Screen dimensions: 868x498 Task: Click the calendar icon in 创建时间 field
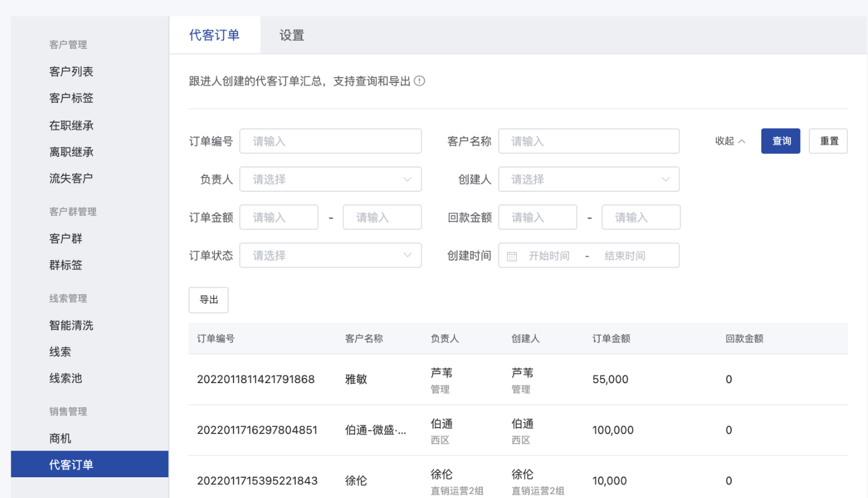tap(512, 256)
